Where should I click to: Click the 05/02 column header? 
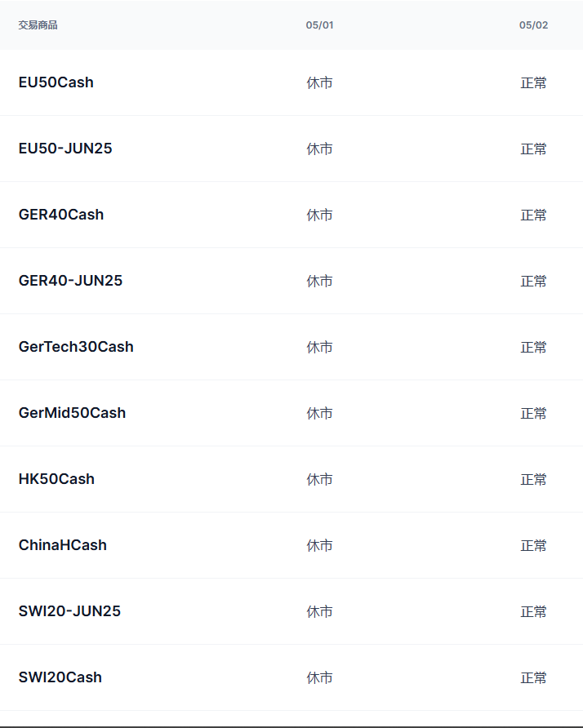533,25
